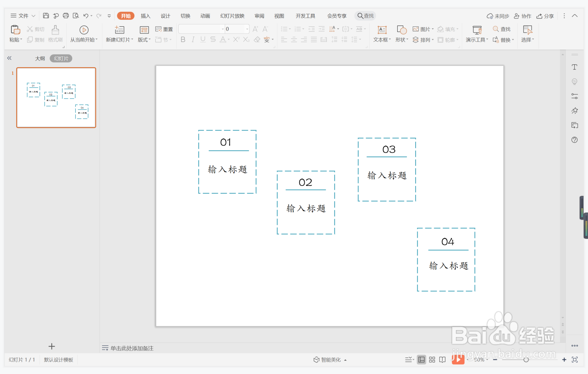Open the help icon in right sidebar
588x374 pixels.
(x=574, y=140)
